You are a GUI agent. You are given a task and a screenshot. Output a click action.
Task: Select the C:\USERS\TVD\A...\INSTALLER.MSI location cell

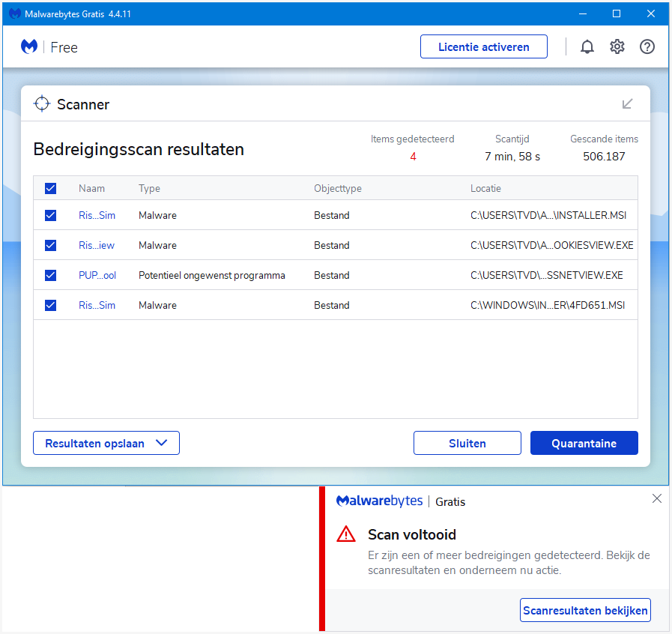pos(548,215)
